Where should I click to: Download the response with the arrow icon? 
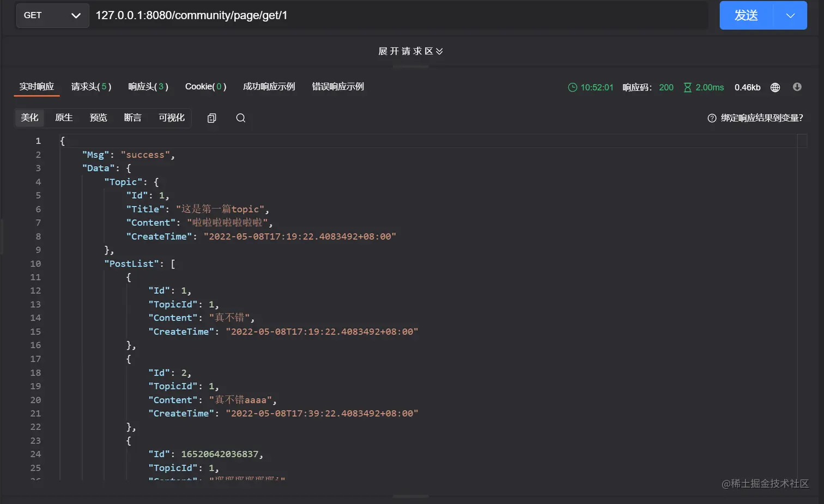click(x=797, y=87)
